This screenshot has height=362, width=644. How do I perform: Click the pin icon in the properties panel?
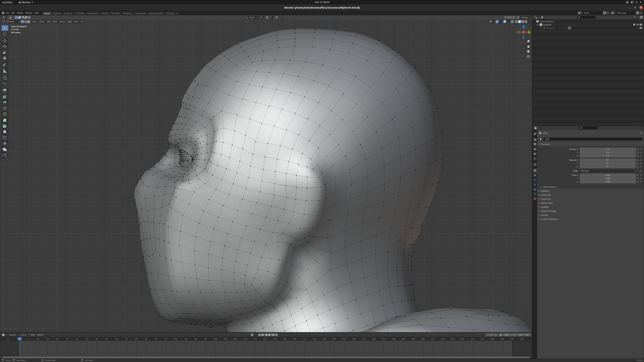tap(641, 133)
